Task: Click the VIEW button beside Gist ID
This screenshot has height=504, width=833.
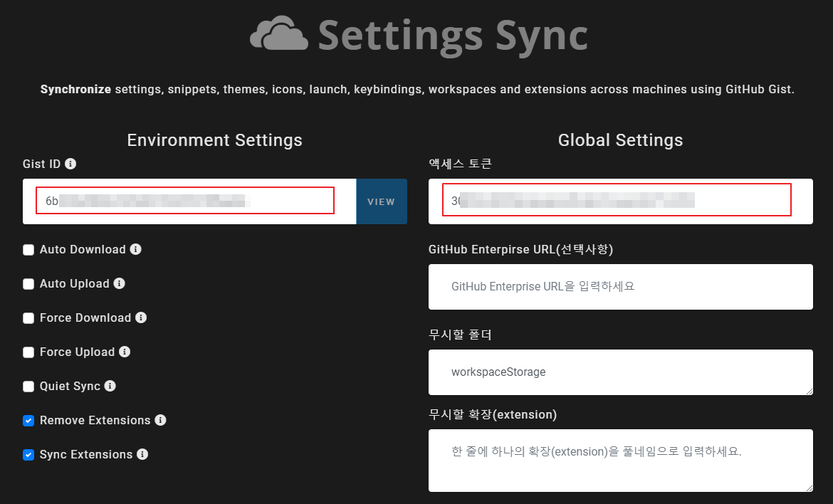Action: [382, 201]
